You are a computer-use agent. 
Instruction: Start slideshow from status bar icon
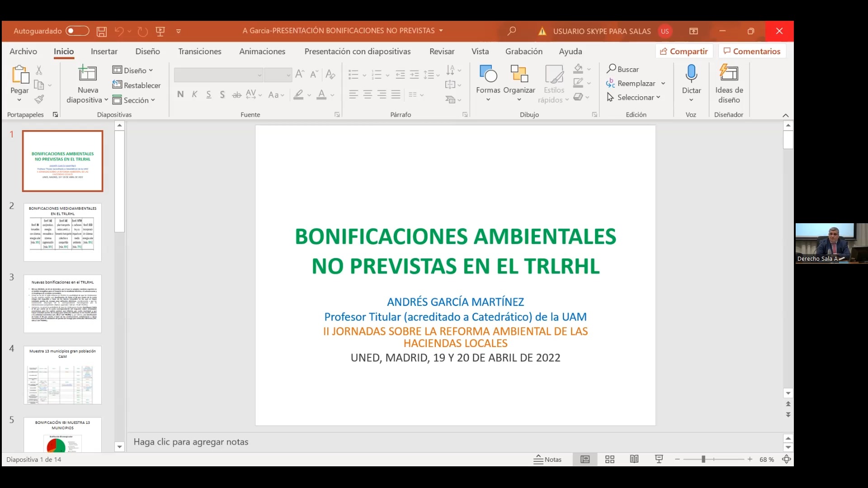pyautogui.click(x=659, y=459)
